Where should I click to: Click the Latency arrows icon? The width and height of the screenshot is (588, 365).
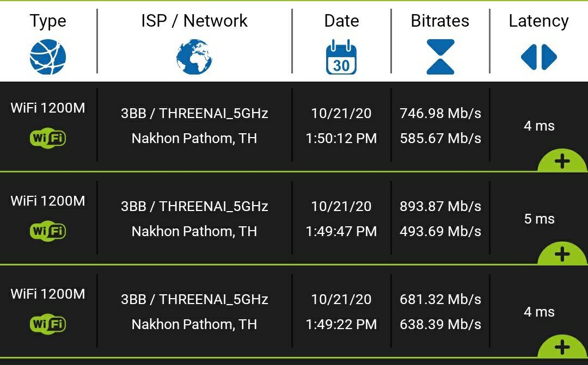click(x=538, y=57)
